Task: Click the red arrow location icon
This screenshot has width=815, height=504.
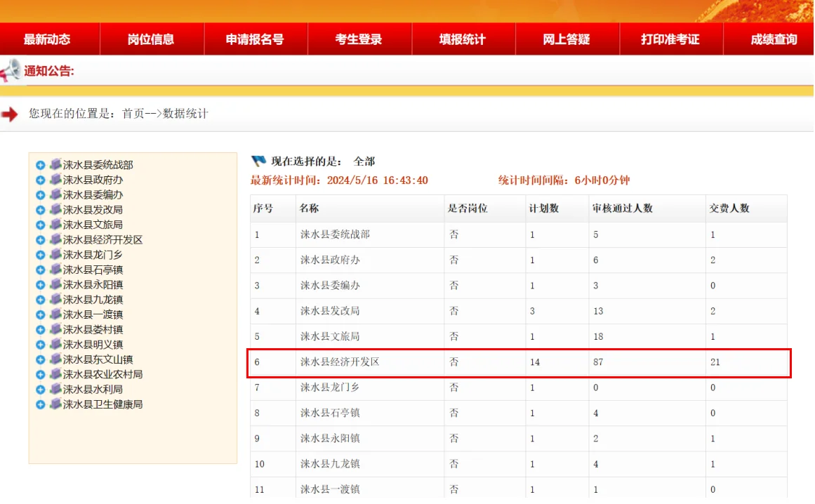Action: [x=9, y=114]
